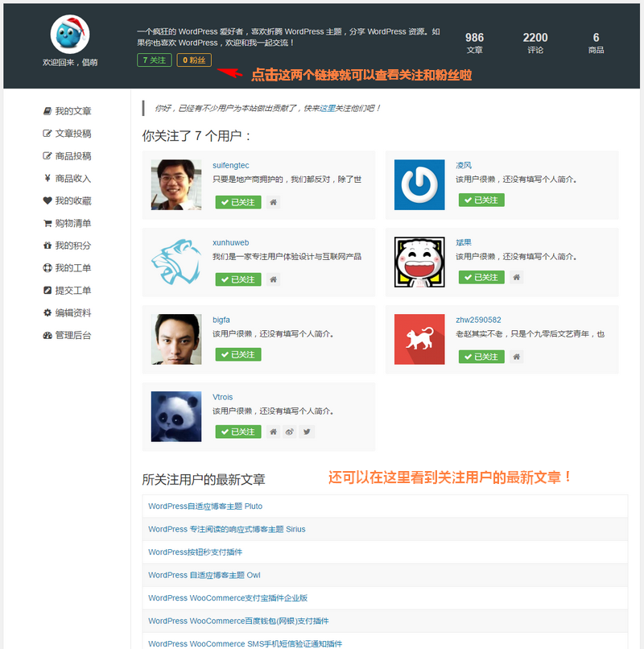Click the home icon on zhw2590582's card
The image size is (644, 649).
(x=517, y=357)
